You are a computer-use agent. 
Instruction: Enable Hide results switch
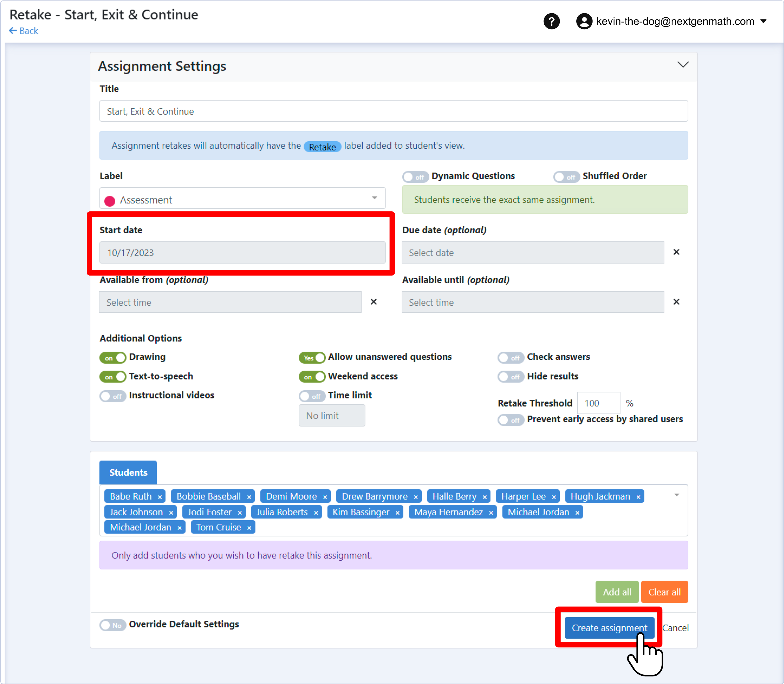(x=511, y=377)
